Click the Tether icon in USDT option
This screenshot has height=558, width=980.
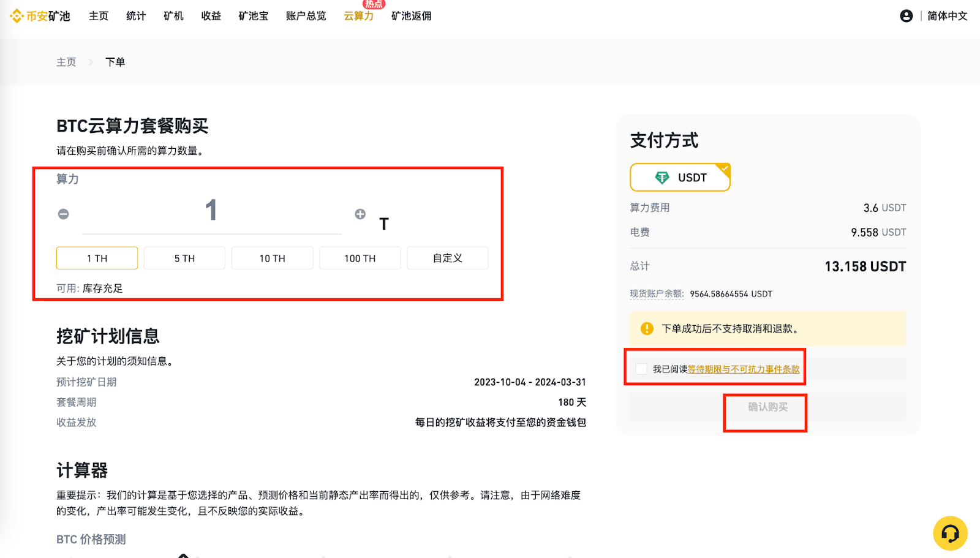tap(662, 178)
